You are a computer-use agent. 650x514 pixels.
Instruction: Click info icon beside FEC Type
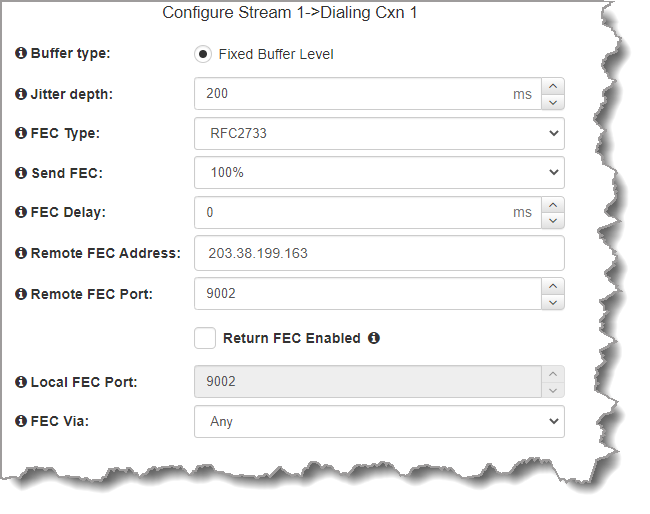[x=22, y=133]
